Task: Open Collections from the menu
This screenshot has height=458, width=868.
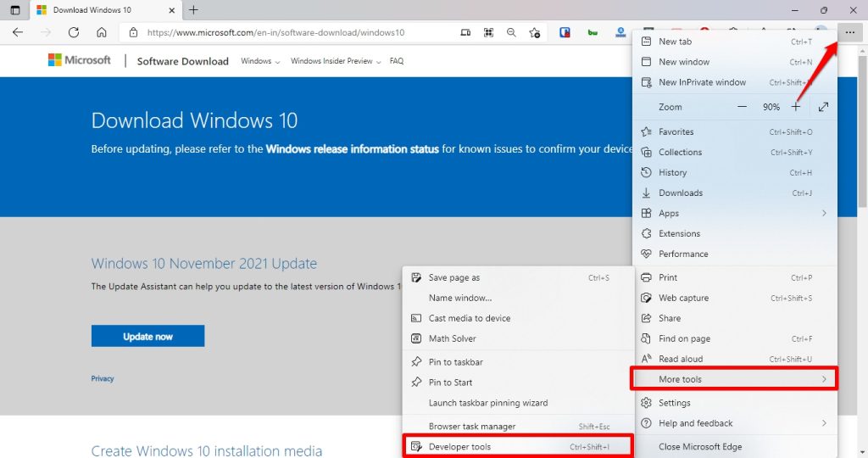Action: click(734, 153)
